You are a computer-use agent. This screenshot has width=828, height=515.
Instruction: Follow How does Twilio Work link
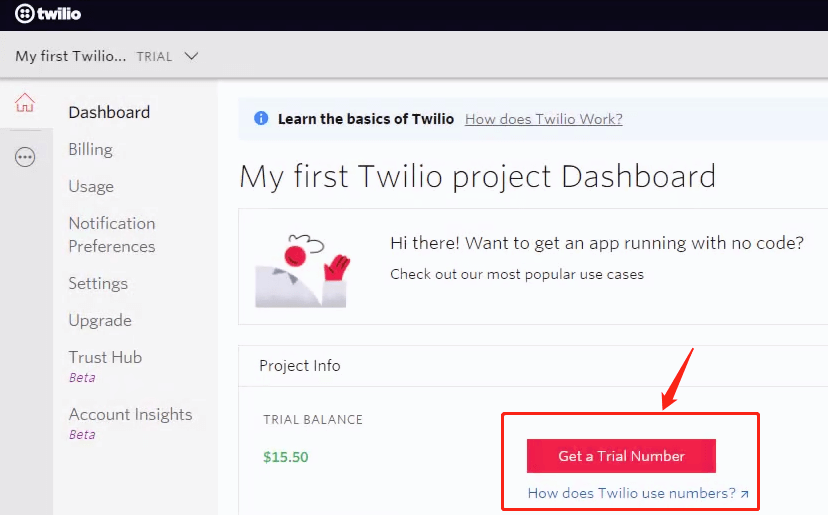point(543,119)
